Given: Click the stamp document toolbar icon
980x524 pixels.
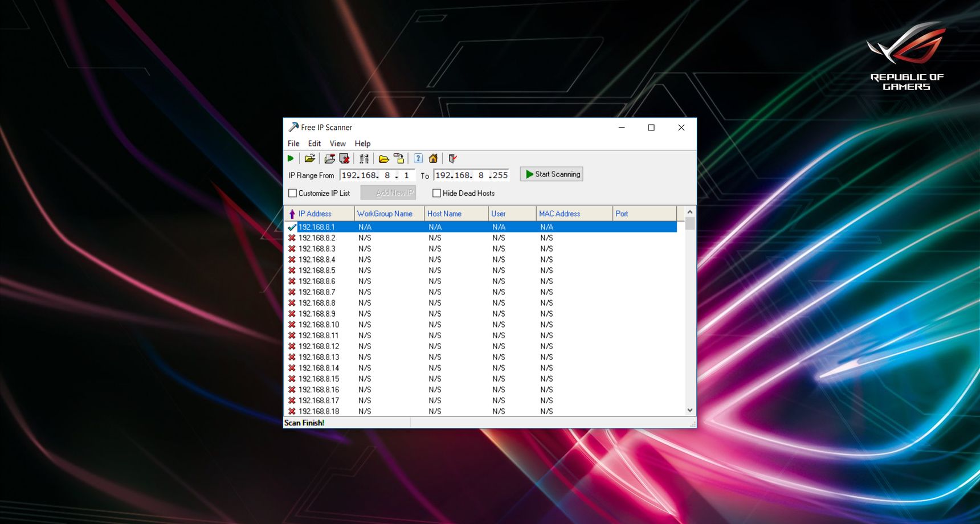Looking at the screenshot, I should click(330, 158).
